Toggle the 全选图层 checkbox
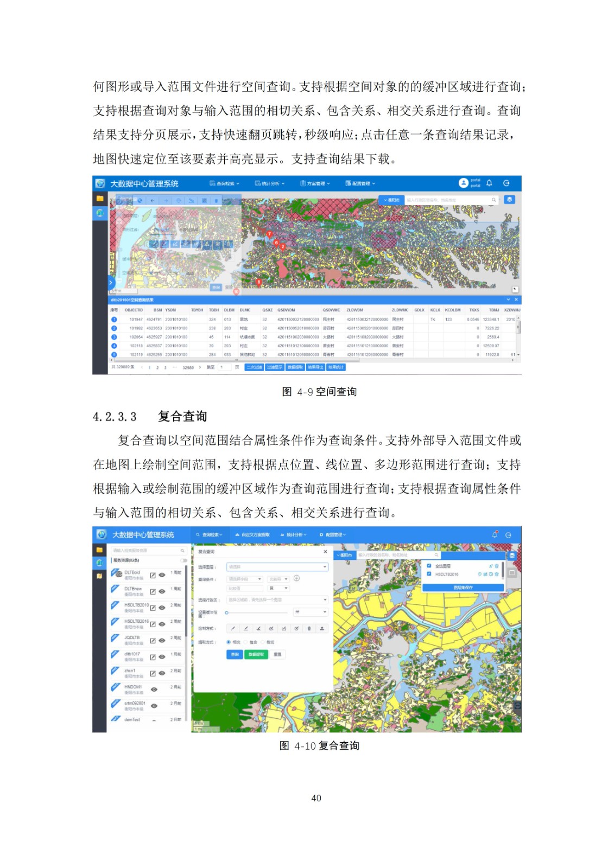The image size is (614, 868). [429, 566]
